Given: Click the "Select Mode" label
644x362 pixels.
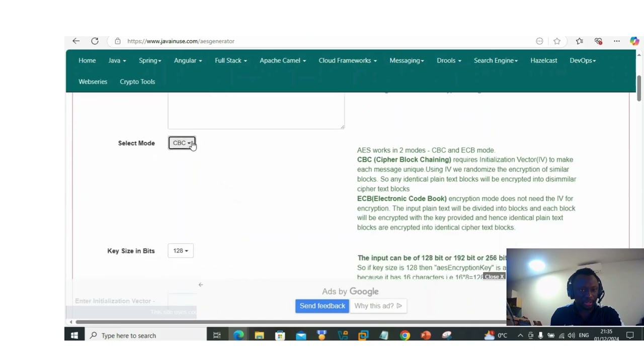Looking at the screenshot, I should pyautogui.click(x=136, y=143).
